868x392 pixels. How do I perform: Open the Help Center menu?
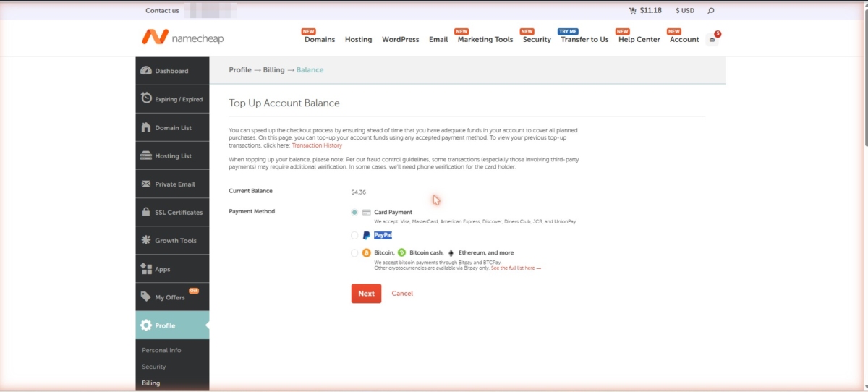(x=639, y=40)
